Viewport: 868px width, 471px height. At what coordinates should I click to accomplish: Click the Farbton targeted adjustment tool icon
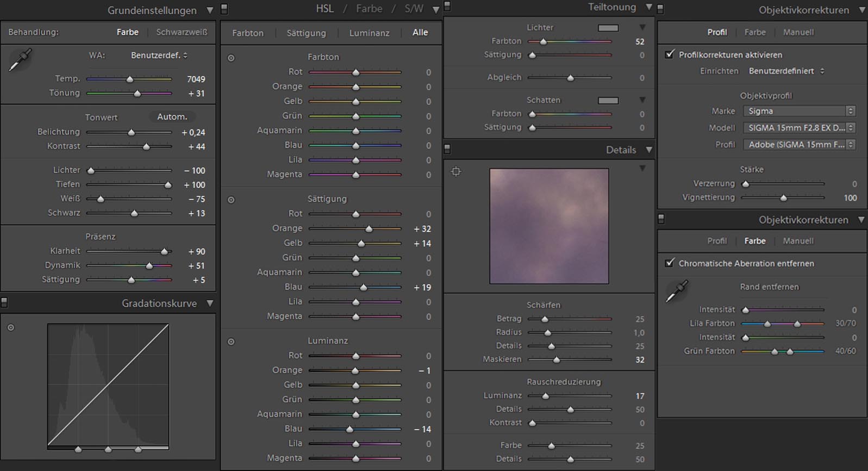231,58
